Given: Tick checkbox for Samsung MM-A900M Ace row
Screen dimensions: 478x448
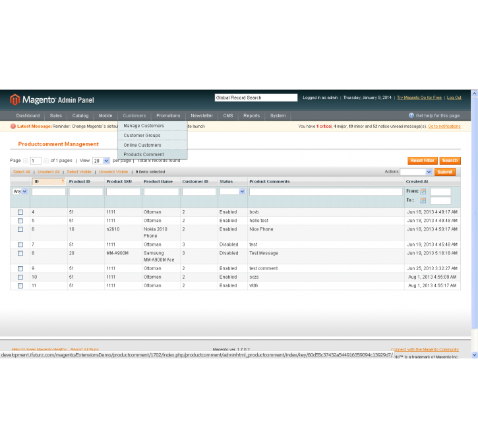Looking at the screenshot, I should pos(20,254).
